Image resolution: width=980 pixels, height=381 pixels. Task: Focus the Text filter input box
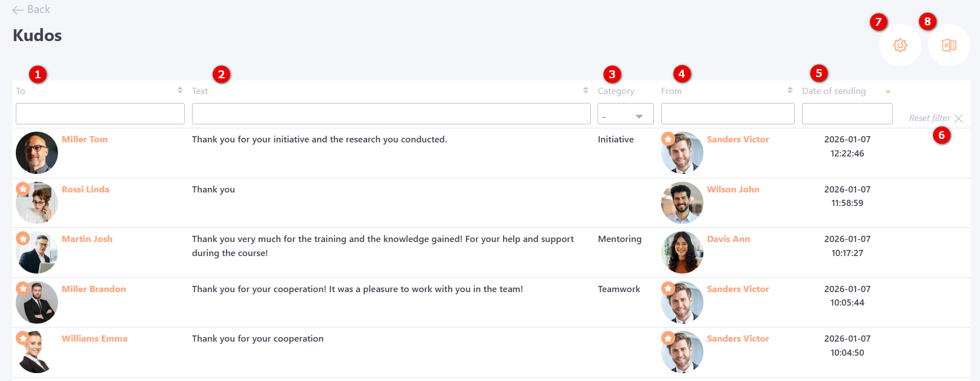(391, 114)
